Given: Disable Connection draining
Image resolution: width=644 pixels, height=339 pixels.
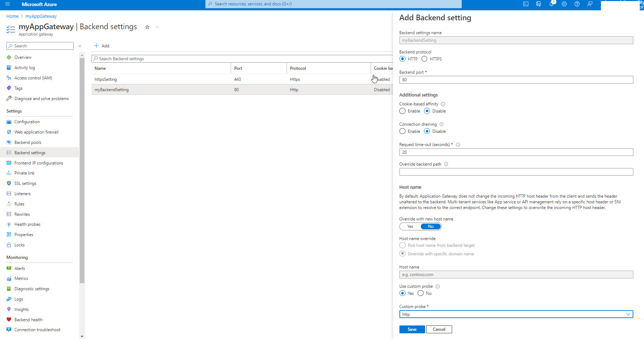Looking at the screenshot, I should pos(427,131).
